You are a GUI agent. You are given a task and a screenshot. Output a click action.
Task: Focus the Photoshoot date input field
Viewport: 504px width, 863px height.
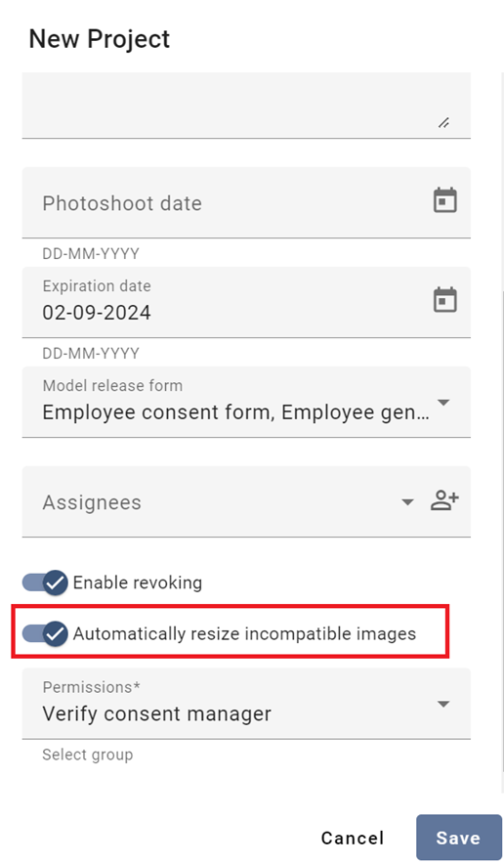(246, 202)
